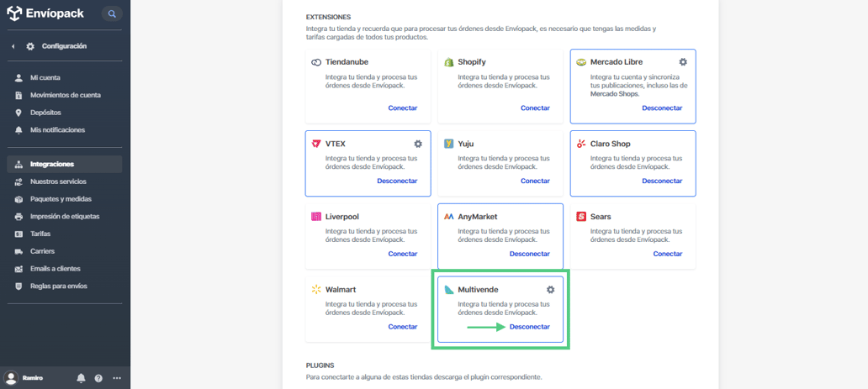The width and height of the screenshot is (868, 389).
Task: Click Ramiro's user avatar
Action: 11,378
